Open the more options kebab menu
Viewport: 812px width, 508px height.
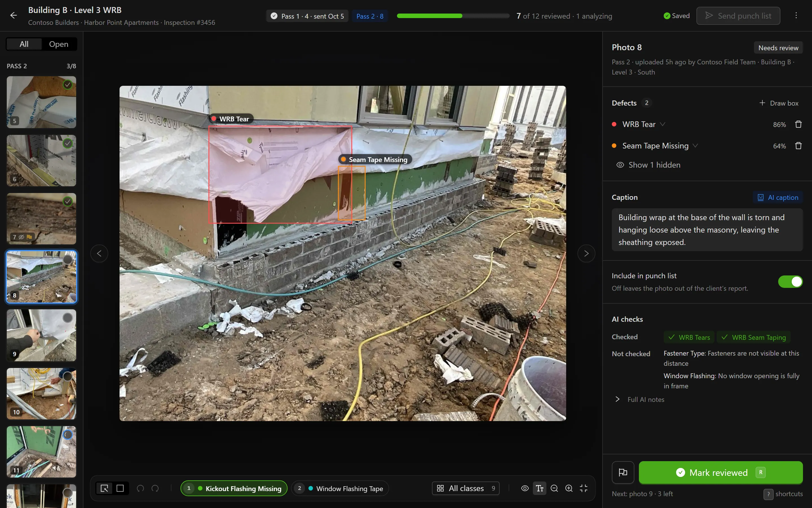[796, 16]
